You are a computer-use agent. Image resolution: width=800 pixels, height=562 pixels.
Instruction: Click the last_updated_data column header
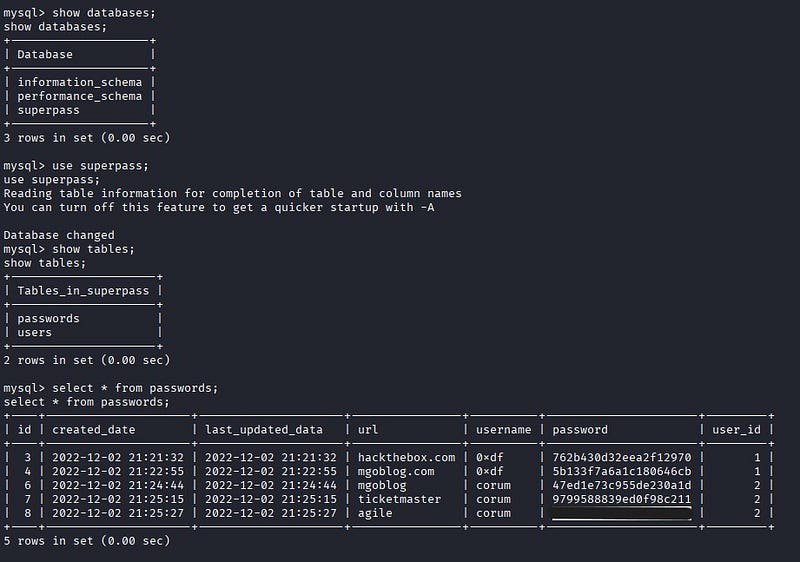click(x=264, y=430)
